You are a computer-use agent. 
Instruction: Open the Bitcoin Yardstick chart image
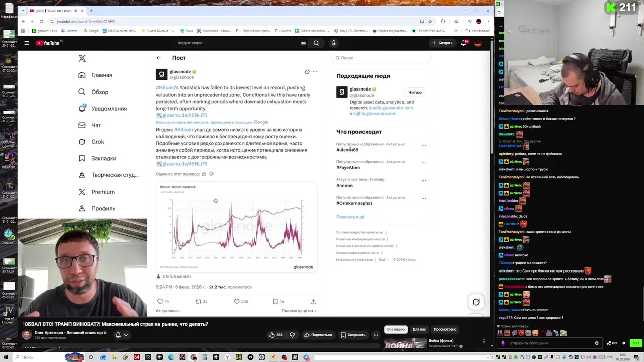click(x=236, y=227)
